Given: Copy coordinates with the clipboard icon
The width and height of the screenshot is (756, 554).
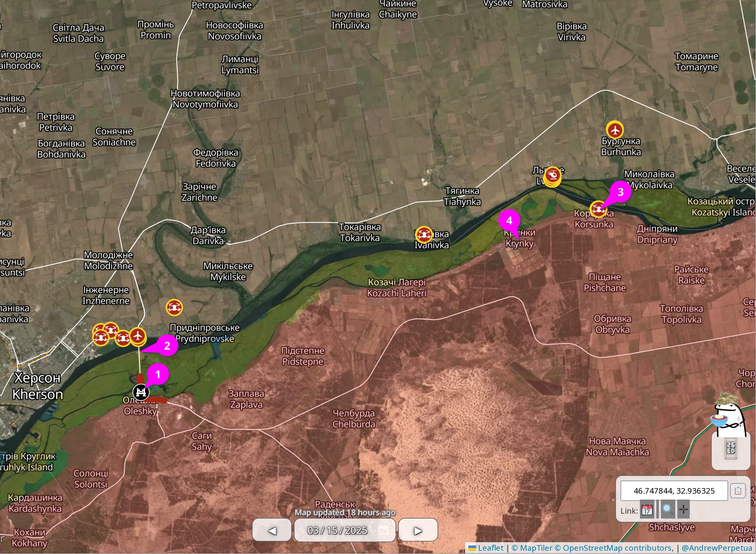Looking at the screenshot, I should tap(738, 491).
